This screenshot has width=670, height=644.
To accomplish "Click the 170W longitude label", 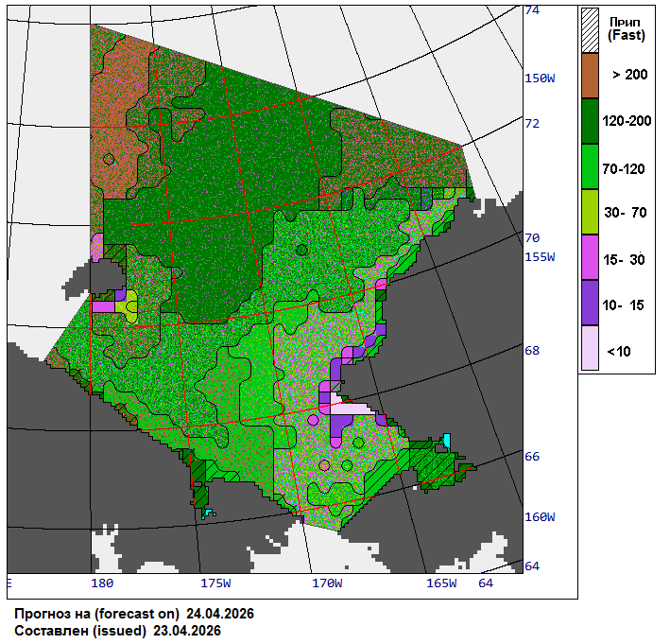I will (327, 583).
